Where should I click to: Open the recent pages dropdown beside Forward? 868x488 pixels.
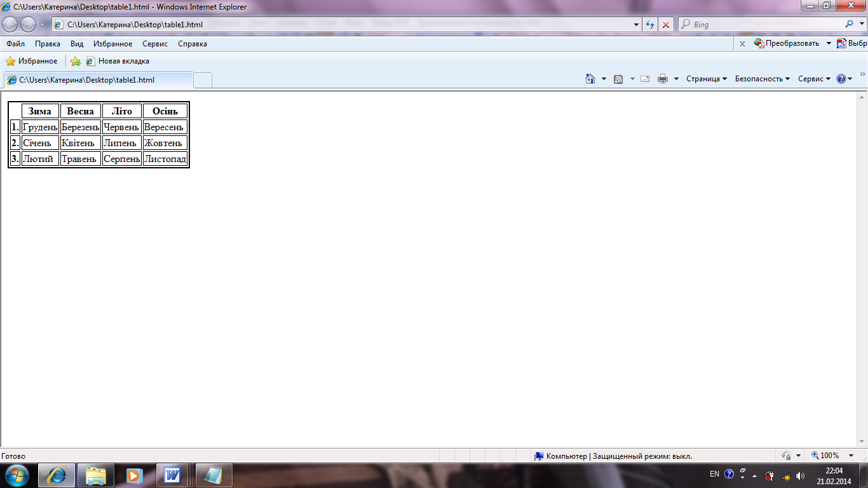click(43, 24)
